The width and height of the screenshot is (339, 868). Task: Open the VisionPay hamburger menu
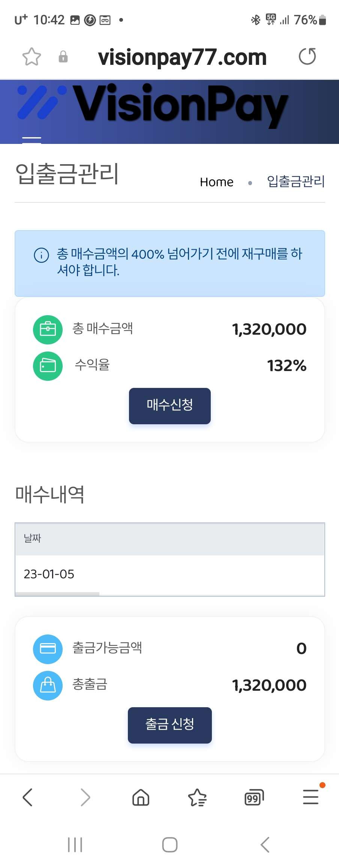31,139
